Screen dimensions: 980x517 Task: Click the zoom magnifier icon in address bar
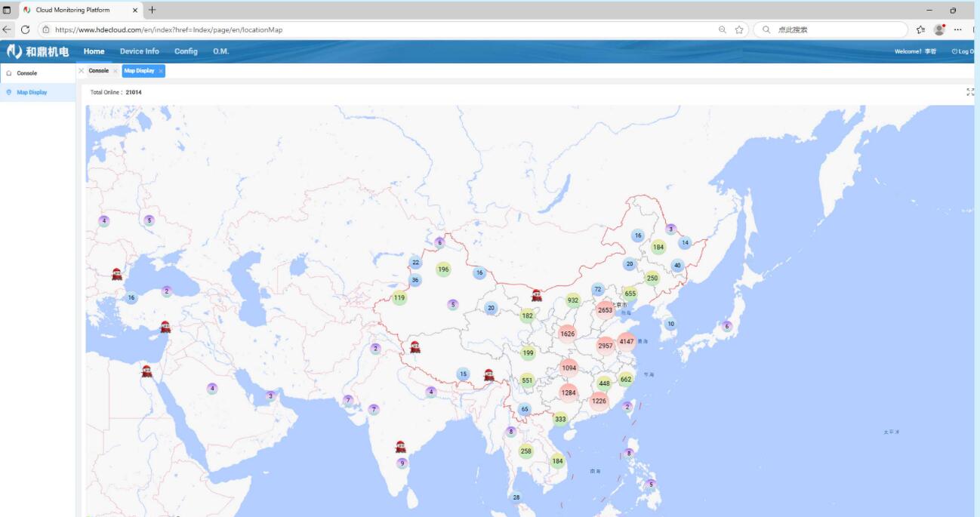[x=723, y=29]
